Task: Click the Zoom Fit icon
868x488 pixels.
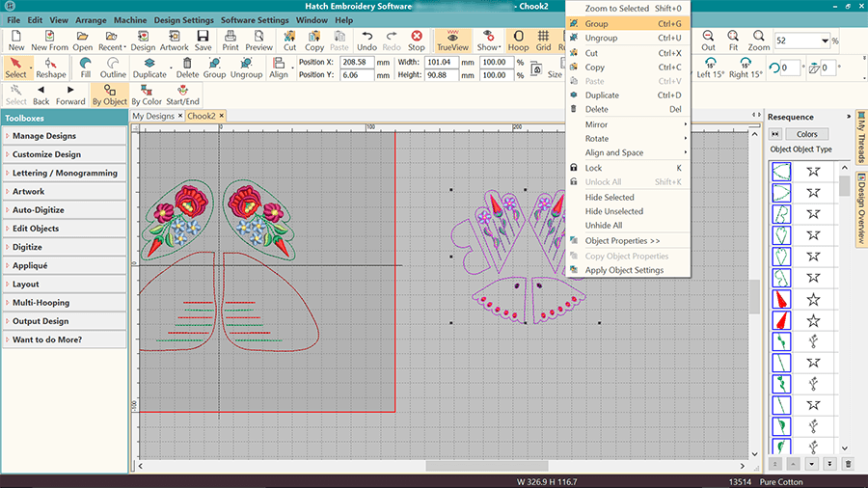Action: click(733, 41)
